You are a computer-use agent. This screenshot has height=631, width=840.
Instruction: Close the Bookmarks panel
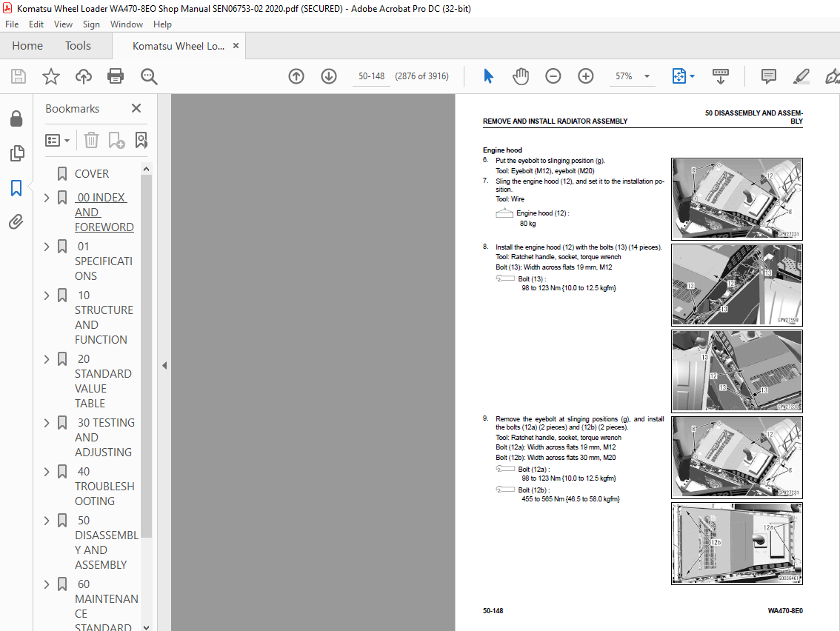136,108
